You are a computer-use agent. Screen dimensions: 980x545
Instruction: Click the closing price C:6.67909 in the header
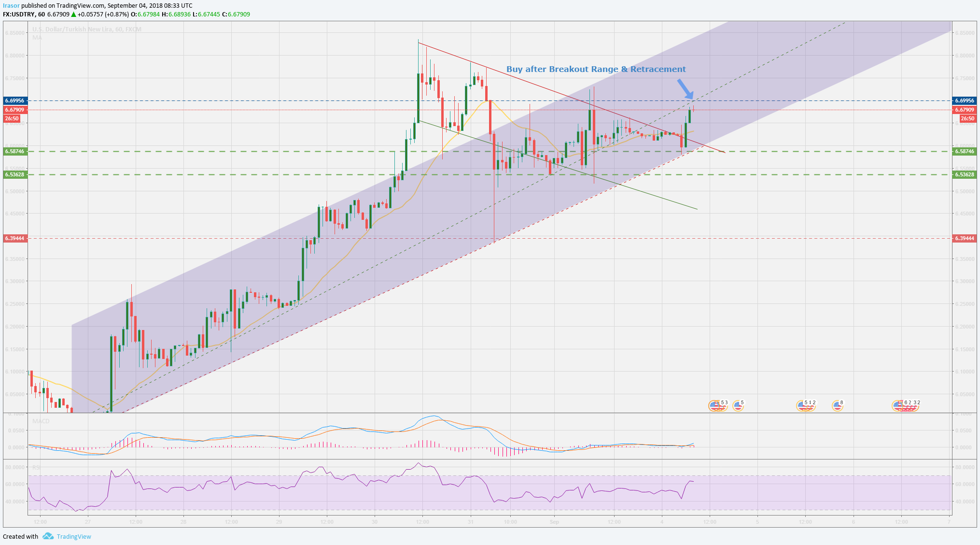(x=236, y=14)
